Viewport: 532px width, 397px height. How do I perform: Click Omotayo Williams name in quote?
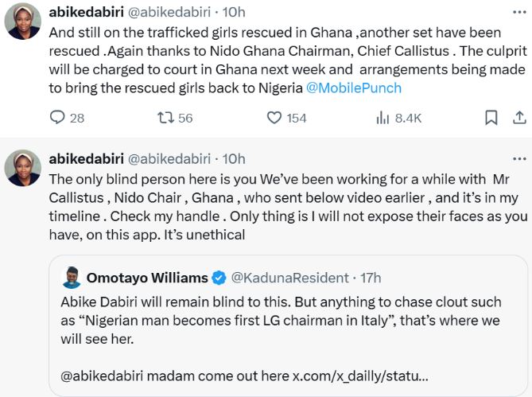pos(147,278)
